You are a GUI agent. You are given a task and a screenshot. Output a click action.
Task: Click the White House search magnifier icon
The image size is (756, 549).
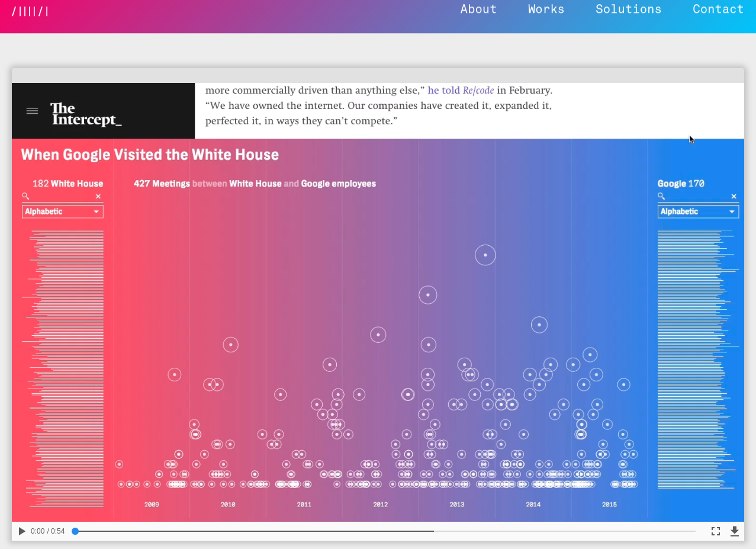[25, 196]
